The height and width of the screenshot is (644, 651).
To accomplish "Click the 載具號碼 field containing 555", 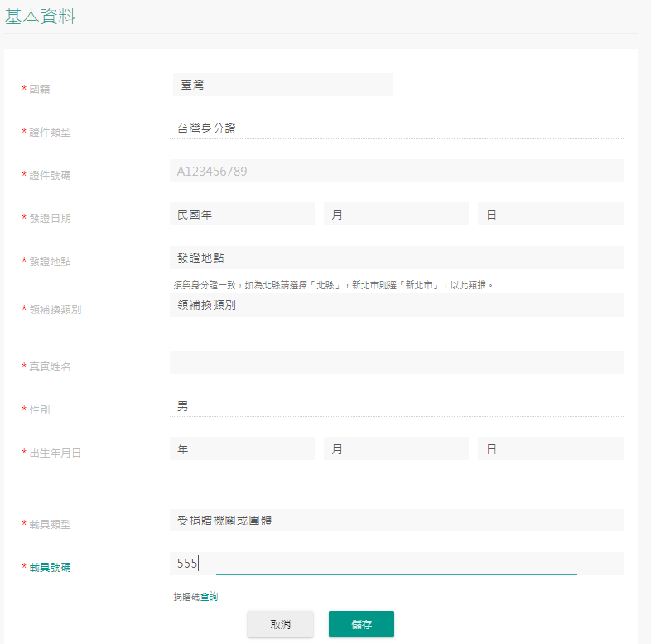I will point(396,564).
